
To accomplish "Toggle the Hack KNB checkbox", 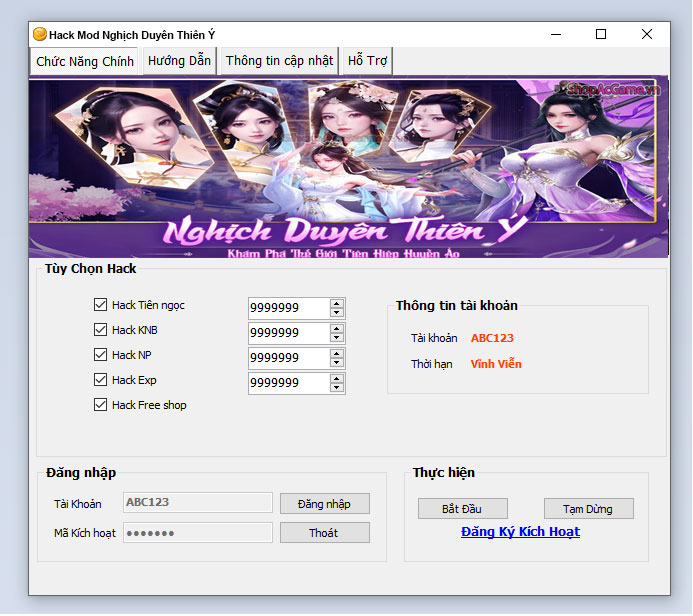I will point(100,330).
